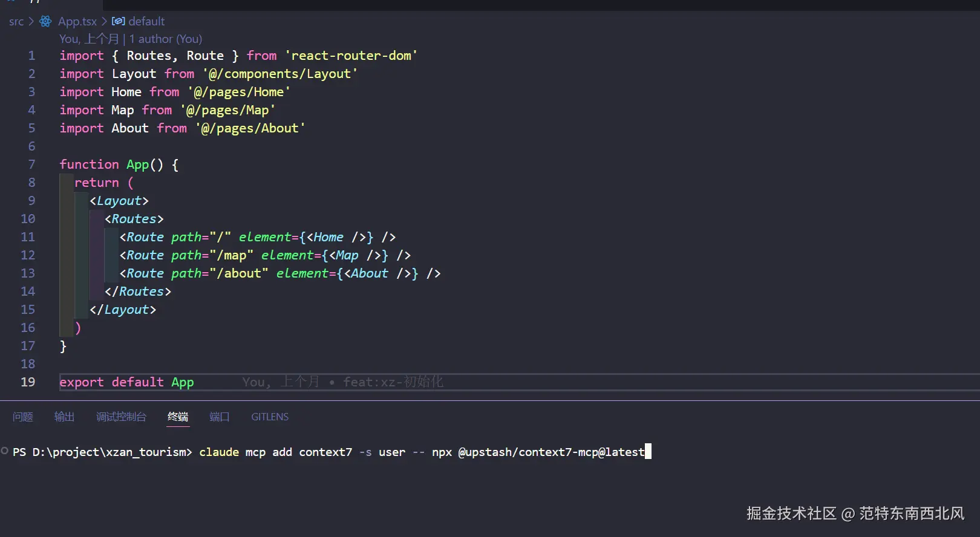Click the chevron after src breadcrumb
980x537 pixels.
click(x=31, y=22)
